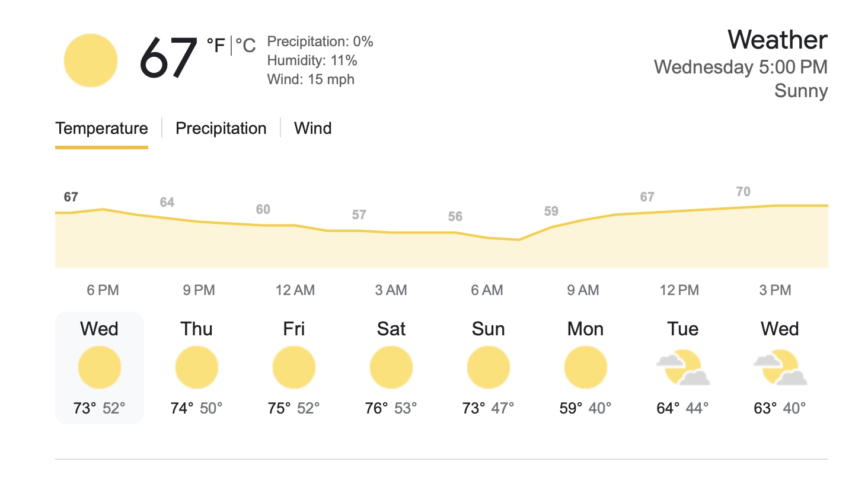
Task: Click the large sunny current-conditions icon
Action: click(91, 60)
